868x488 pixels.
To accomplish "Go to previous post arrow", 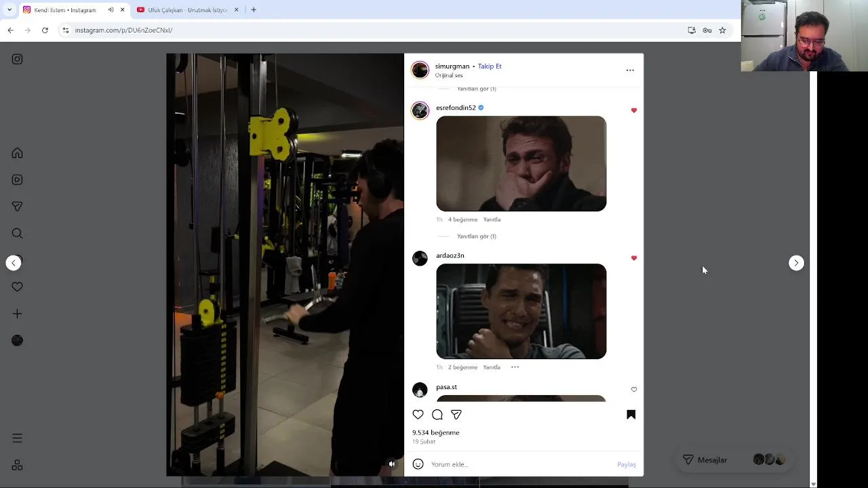I will click(x=14, y=263).
